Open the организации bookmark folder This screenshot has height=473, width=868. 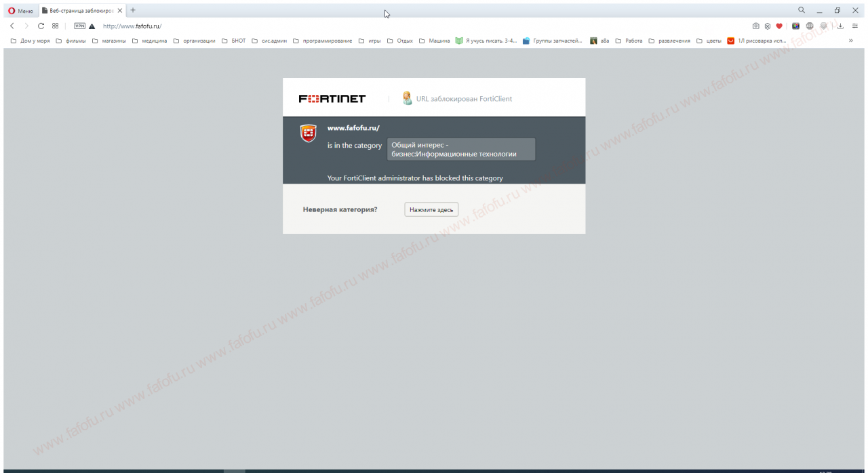coord(194,41)
